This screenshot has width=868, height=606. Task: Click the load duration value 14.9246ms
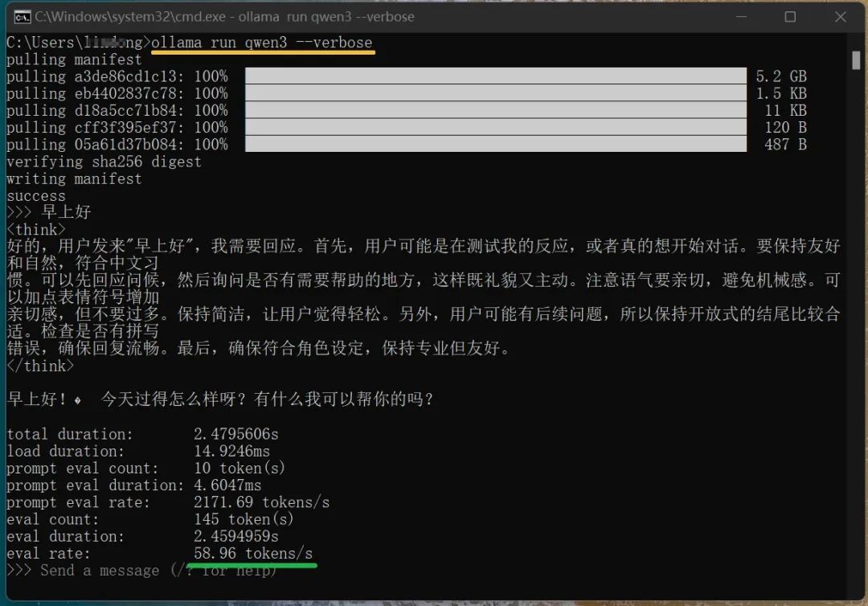pos(232,451)
